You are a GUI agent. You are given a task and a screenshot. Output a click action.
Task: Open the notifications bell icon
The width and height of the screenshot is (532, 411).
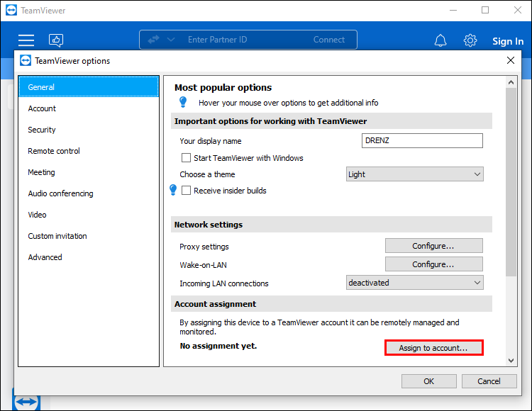pyautogui.click(x=441, y=40)
